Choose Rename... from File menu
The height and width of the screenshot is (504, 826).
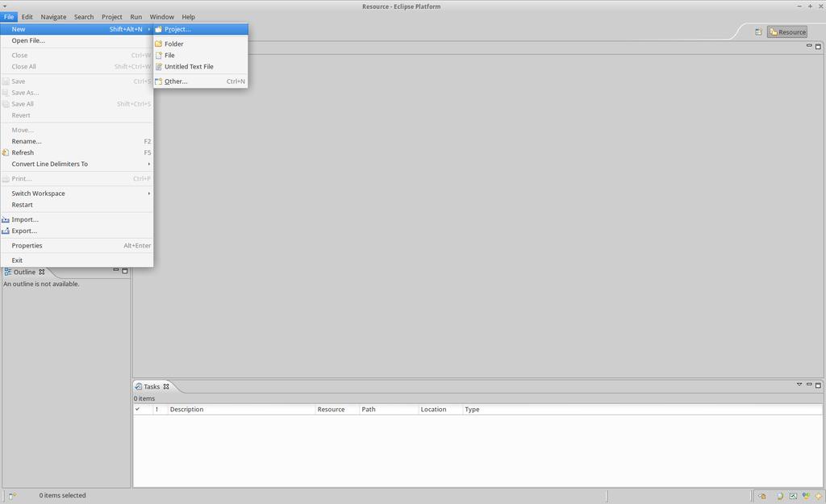click(x=77, y=141)
